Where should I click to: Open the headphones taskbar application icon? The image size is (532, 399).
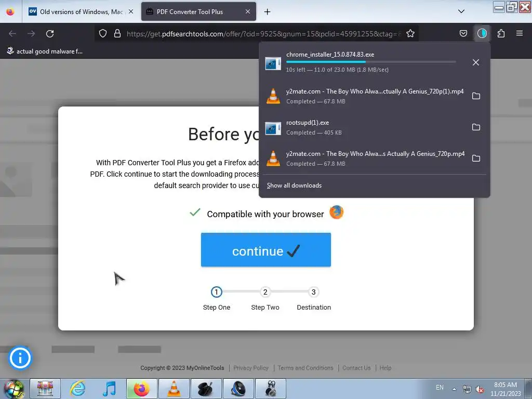click(x=271, y=389)
